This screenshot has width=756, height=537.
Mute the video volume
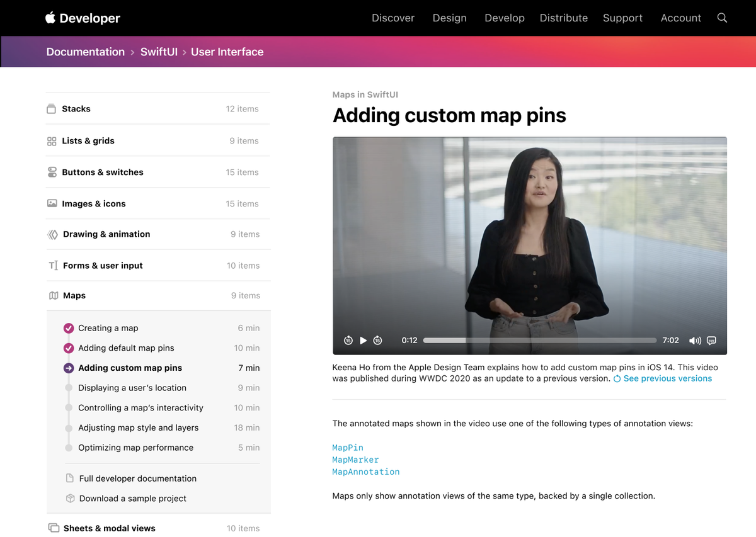coord(695,341)
